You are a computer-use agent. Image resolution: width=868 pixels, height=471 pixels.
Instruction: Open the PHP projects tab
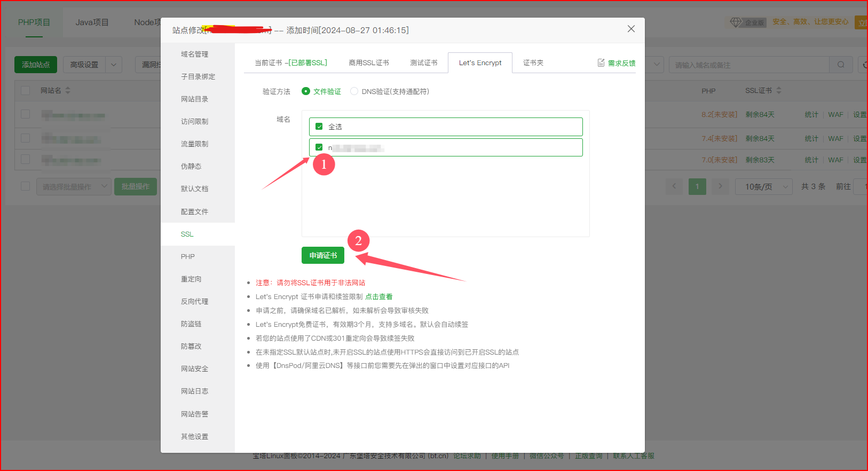[34, 22]
